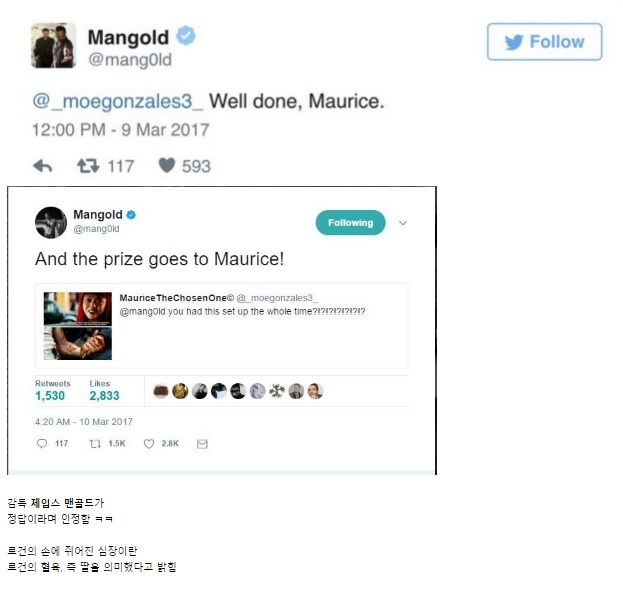This screenshot has height=612, width=623.
Task: Click the reply arrow icon under top tweet
Action: [x=43, y=166]
